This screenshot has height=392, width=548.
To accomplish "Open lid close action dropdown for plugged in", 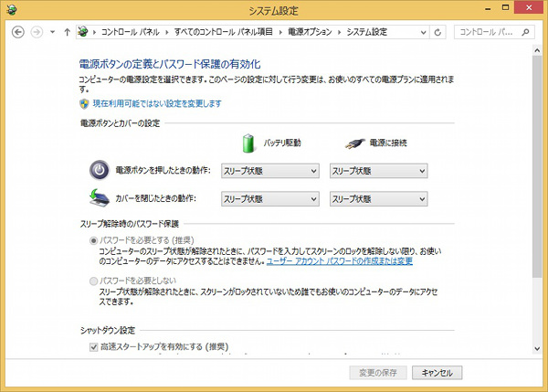I will click(378, 199).
